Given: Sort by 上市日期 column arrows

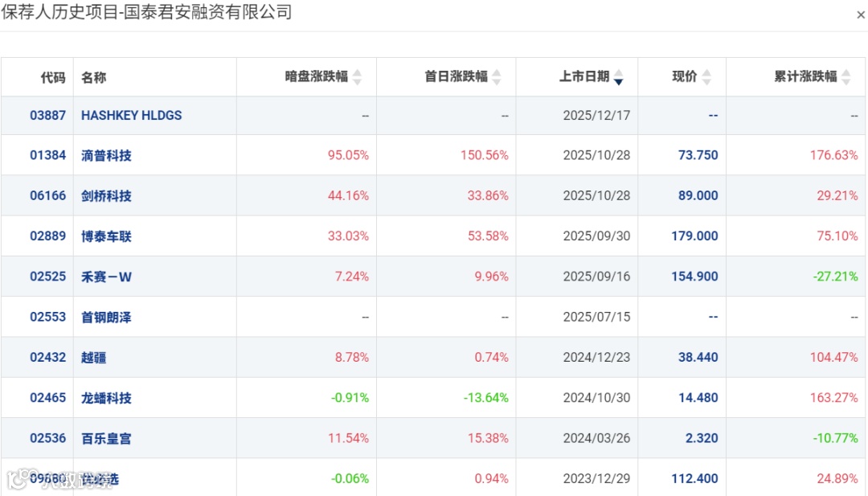Looking at the screenshot, I should pyautogui.click(x=618, y=77).
